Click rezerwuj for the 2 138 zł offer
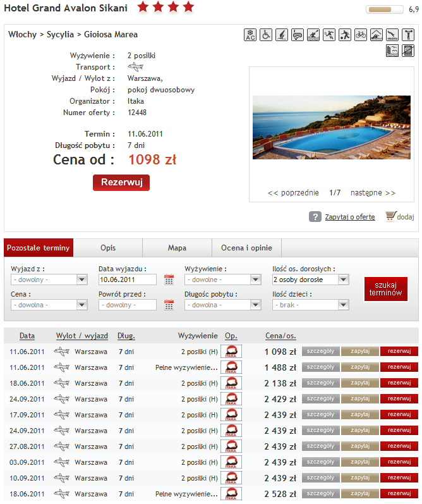 (x=399, y=383)
